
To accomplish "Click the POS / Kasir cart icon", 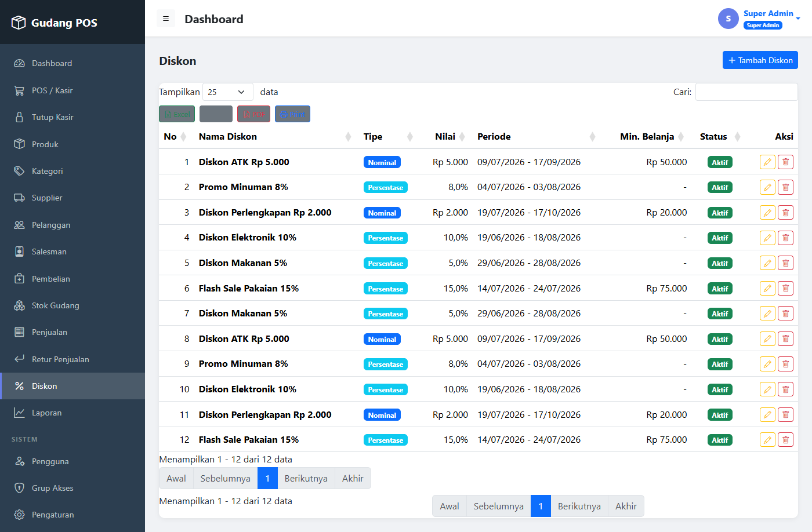I will [x=19, y=90].
